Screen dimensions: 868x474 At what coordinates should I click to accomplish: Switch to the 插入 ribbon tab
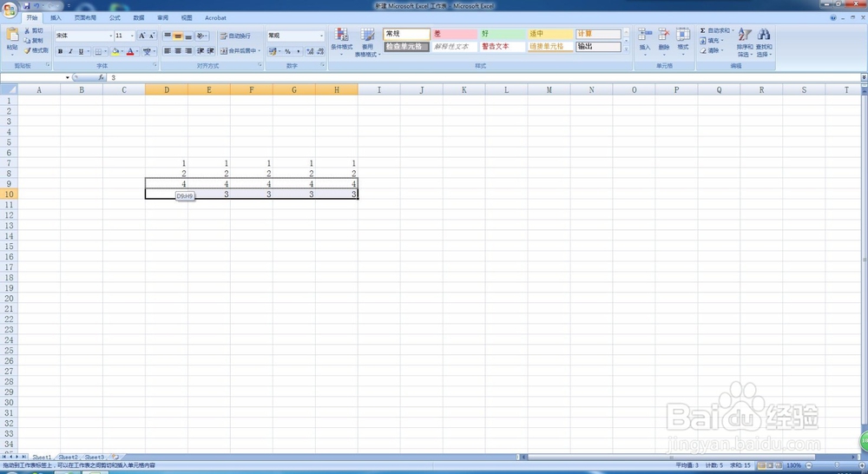[56, 17]
